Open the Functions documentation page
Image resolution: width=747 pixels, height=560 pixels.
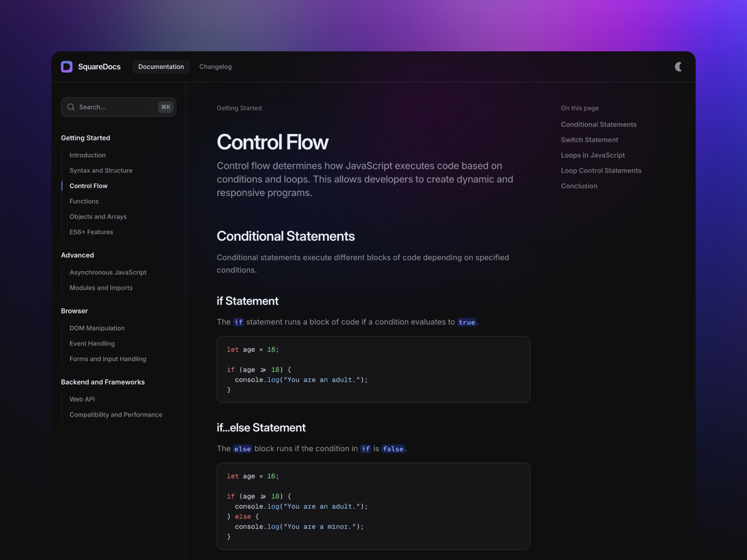(x=84, y=201)
